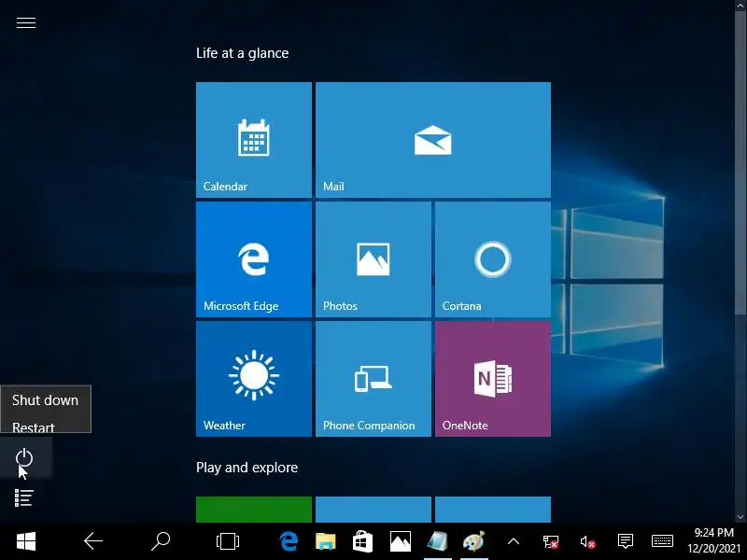Open the Cortana tile
Image resolution: width=747 pixels, height=560 pixels.
[493, 259]
